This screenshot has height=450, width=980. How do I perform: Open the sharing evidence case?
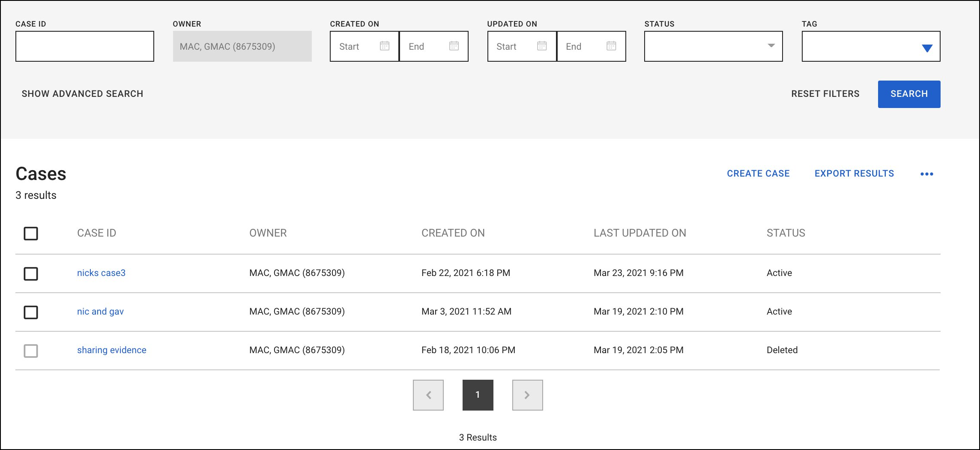click(x=111, y=350)
